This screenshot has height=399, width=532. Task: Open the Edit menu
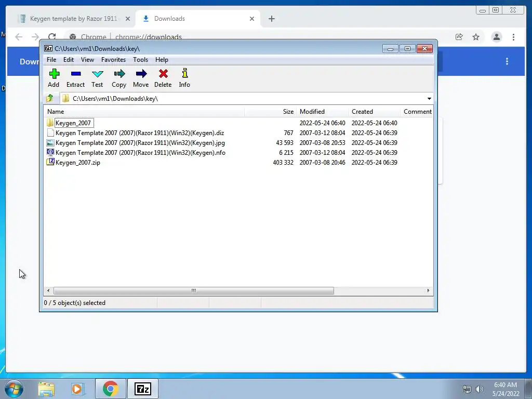click(x=69, y=60)
